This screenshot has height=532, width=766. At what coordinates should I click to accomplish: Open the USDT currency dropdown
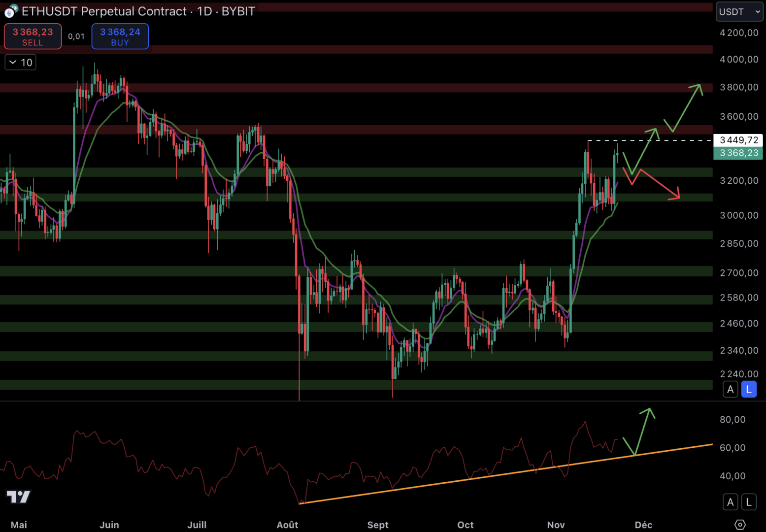[739, 12]
